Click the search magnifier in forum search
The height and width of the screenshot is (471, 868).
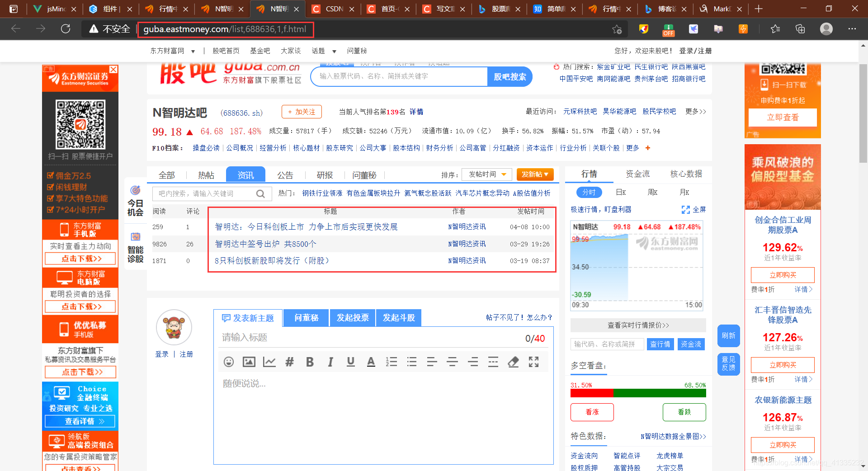[260, 194]
